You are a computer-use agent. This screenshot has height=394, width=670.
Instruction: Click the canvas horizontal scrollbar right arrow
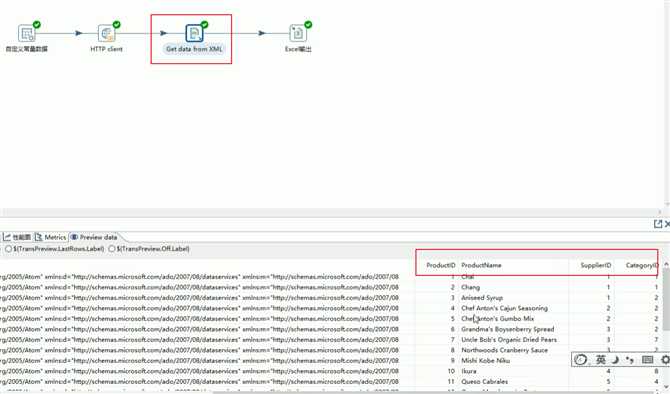click(659, 212)
